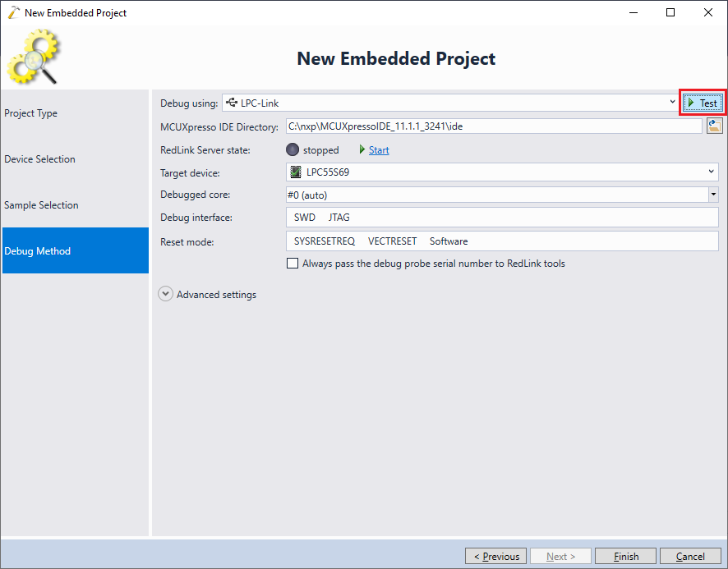The width and height of the screenshot is (728, 569).
Task: Close the New Embedded Project dialog
Action: pos(708,12)
